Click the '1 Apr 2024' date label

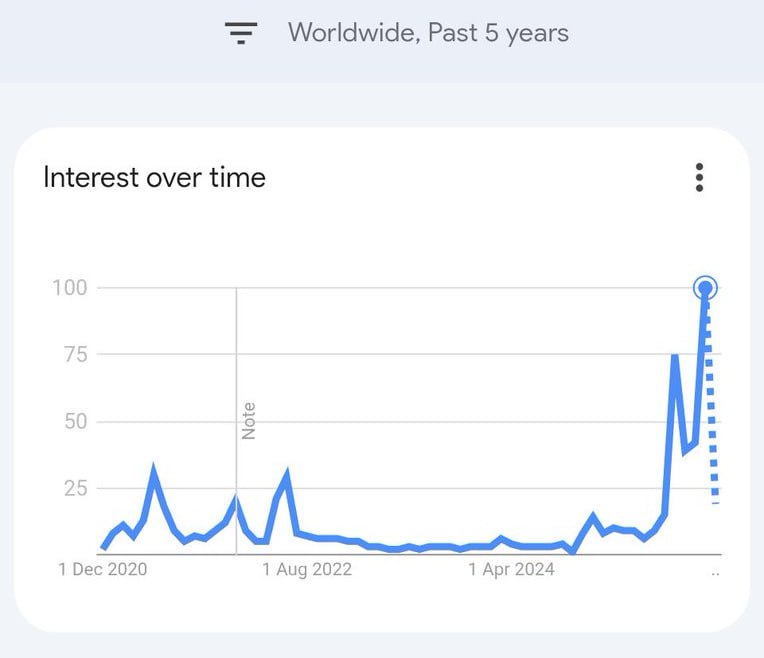point(512,570)
